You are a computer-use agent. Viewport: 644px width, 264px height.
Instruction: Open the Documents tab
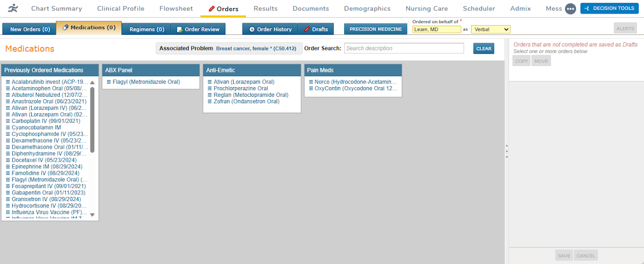point(311,9)
